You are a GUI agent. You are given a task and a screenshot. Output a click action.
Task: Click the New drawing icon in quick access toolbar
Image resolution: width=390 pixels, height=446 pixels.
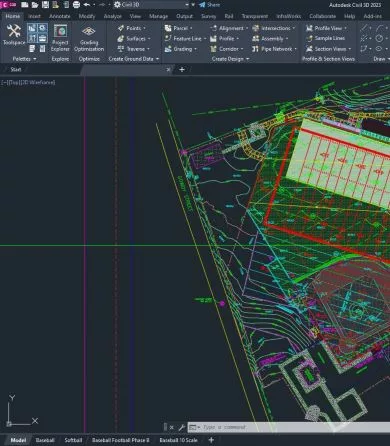point(24,5)
